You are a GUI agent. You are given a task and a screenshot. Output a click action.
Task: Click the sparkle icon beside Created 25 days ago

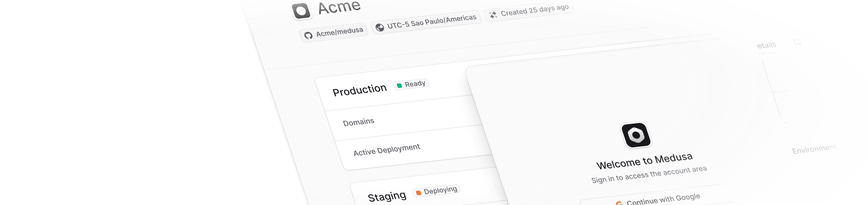(493, 15)
